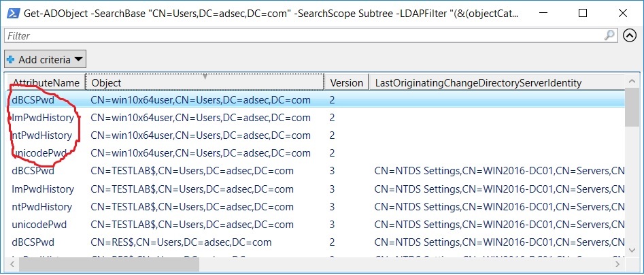Select the dBCSPwd row for win10x64user

coord(201,100)
